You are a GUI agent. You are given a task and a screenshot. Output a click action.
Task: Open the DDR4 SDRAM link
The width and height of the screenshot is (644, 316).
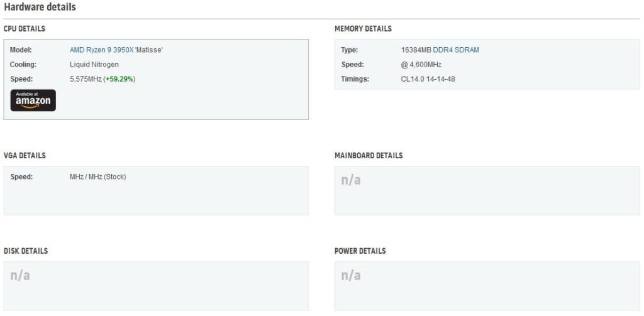[456, 50]
